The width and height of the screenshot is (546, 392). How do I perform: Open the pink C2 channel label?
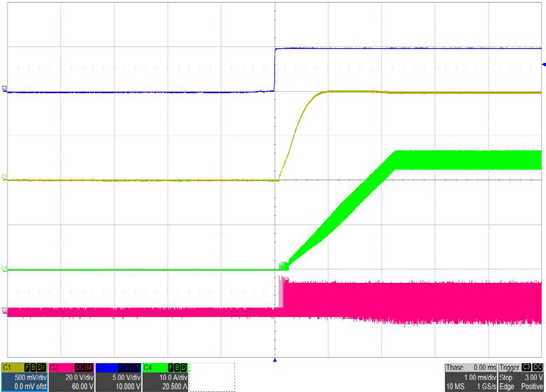pos(55,368)
